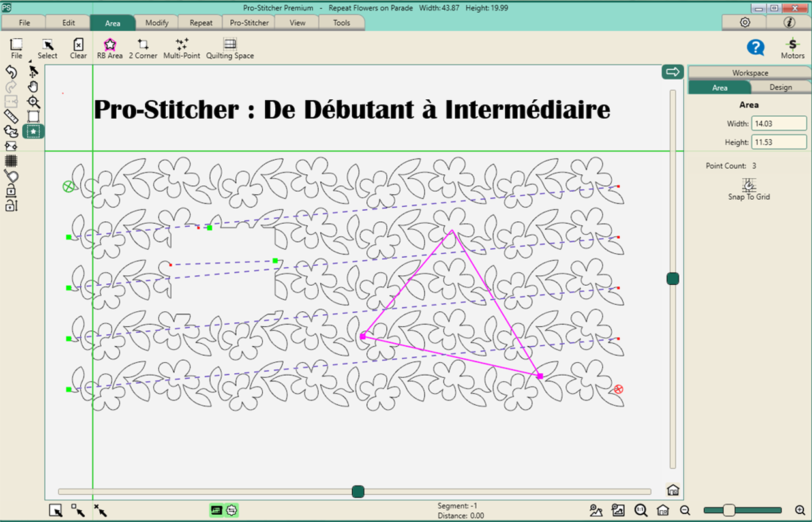The image size is (812, 522).
Task: Switch to the Design sidebar tab
Action: point(780,87)
